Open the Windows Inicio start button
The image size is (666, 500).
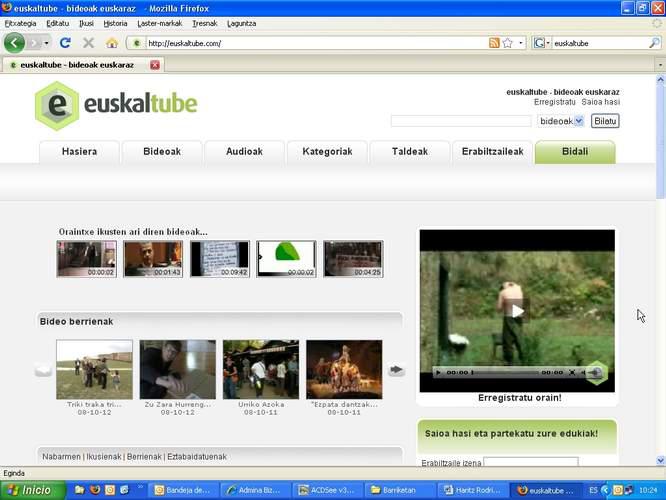click(x=33, y=490)
